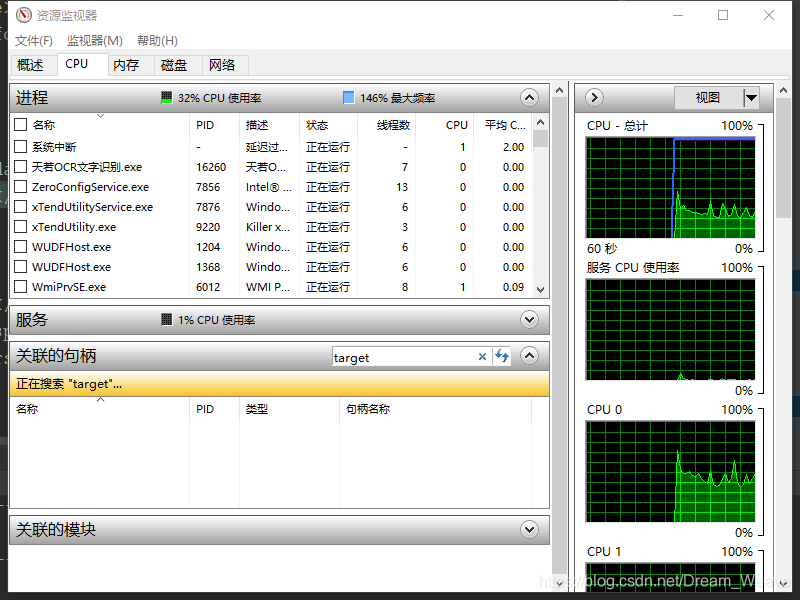The image size is (800, 600).
Task: Click the 延迟过... description cell
Action: (267, 147)
